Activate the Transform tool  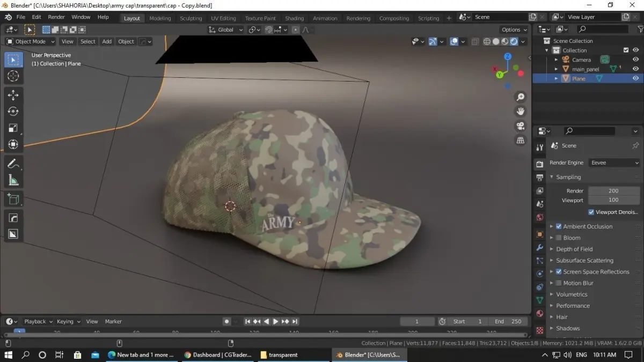tap(13, 144)
